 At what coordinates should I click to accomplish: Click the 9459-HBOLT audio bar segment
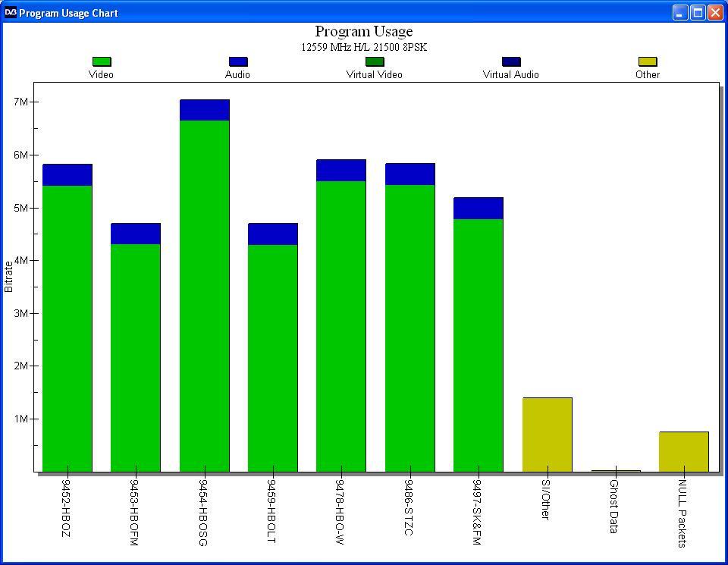272,234
